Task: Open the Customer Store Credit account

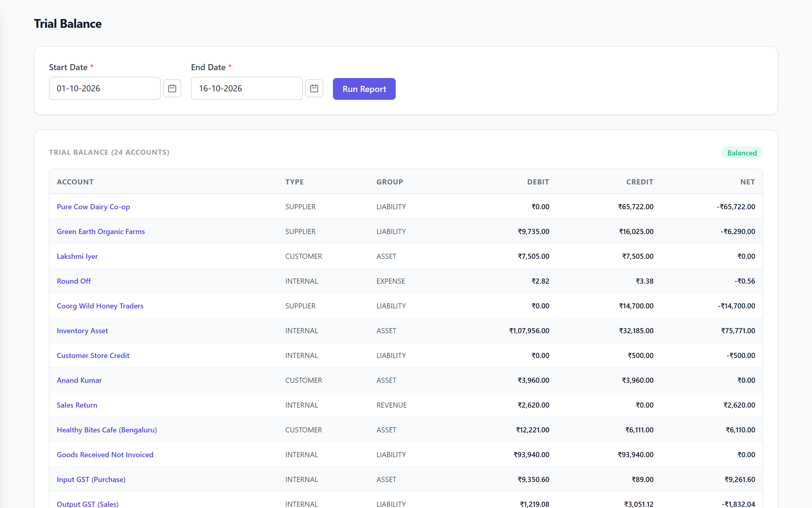Action: pos(93,356)
